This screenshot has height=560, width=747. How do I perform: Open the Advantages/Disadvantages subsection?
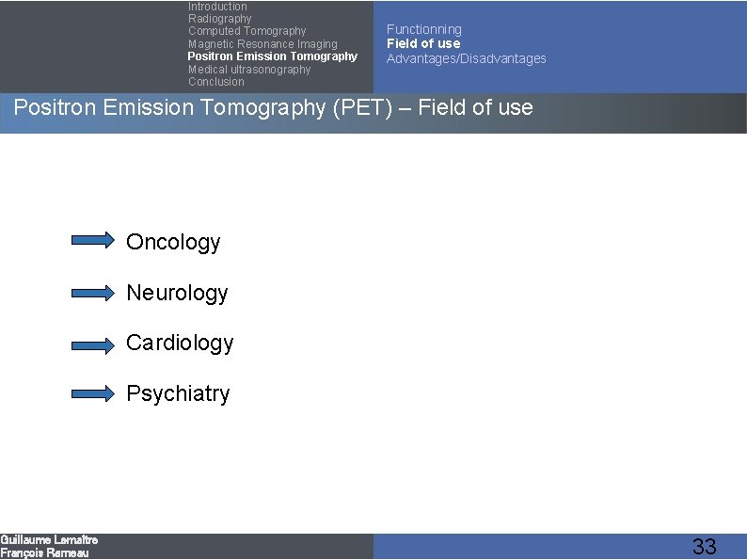tap(466, 58)
